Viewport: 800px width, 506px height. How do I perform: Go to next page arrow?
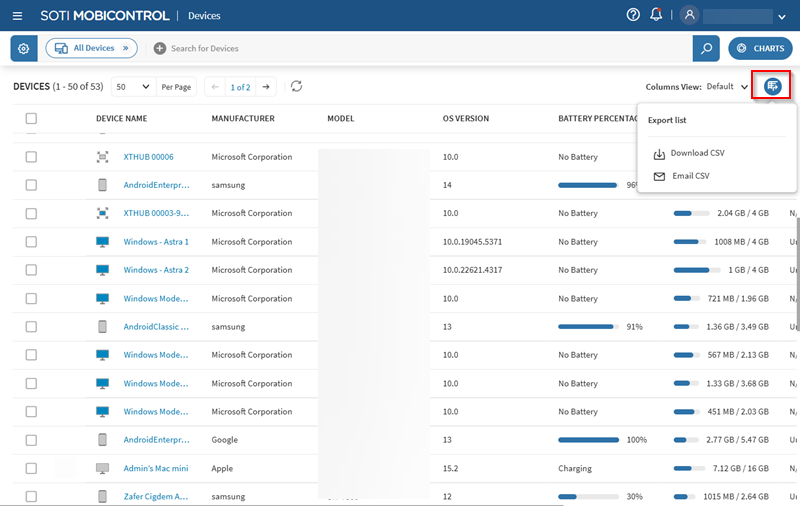pyautogui.click(x=266, y=87)
